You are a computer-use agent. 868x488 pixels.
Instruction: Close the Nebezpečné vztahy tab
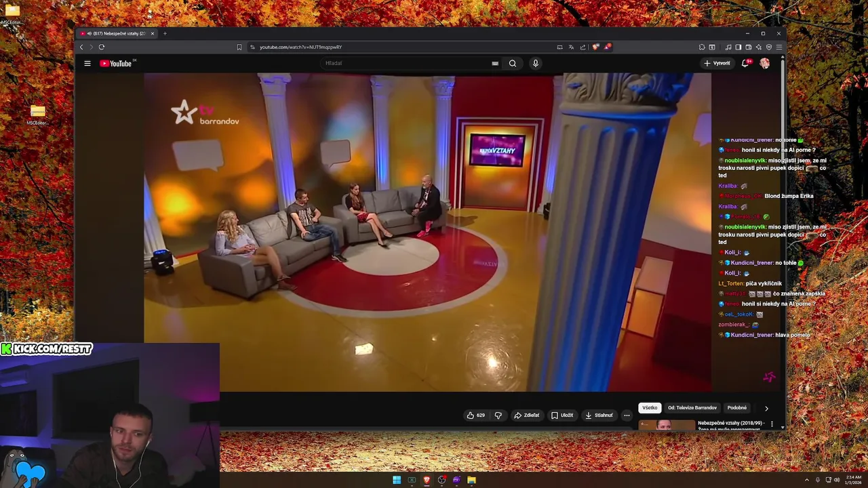[x=153, y=33]
